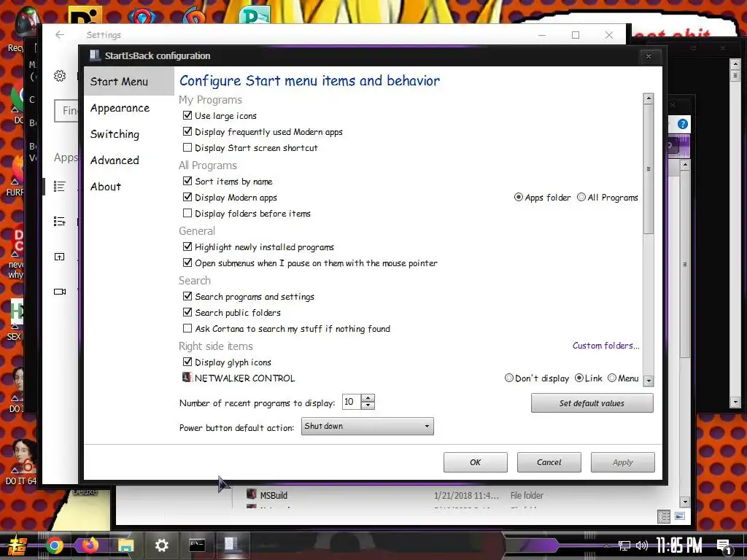Toggle Sort items by name
Viewport: 747px width, 560px height.
(x=187, y=181)
